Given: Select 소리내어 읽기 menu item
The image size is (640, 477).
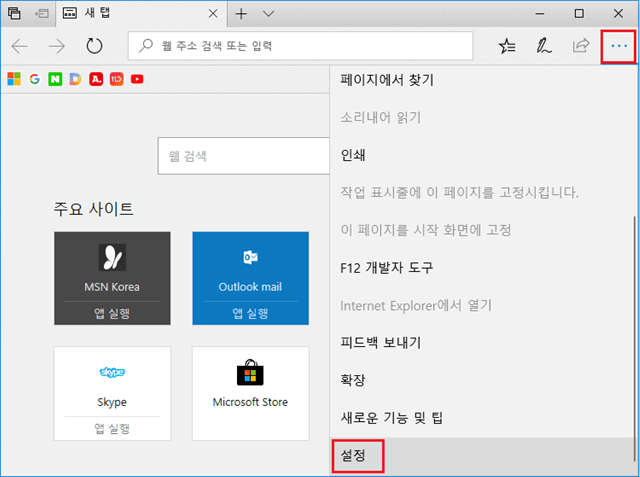Looking at the screenshot, I should pos(481,118).
